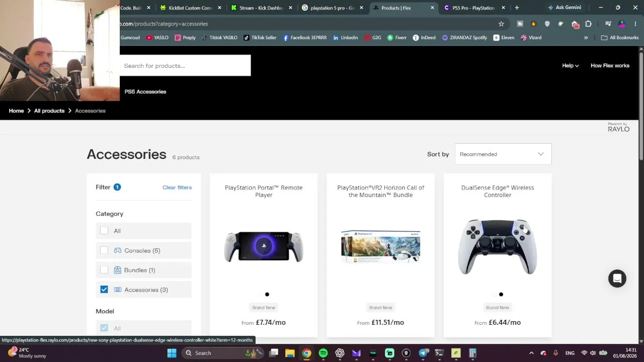Open Spotify from the taskbar
Screen dimensions: 644x362
[x=323, y=353]
